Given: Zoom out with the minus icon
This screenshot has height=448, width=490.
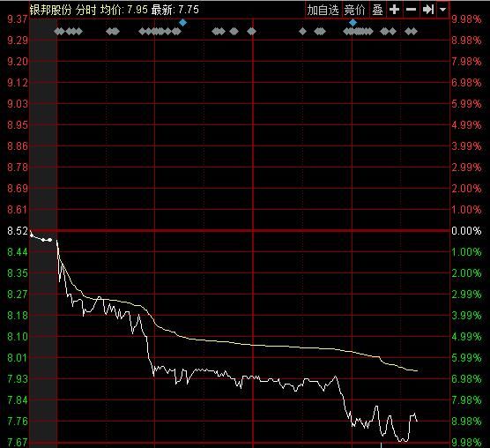Looking at the screenshot, I should (411, 10).
